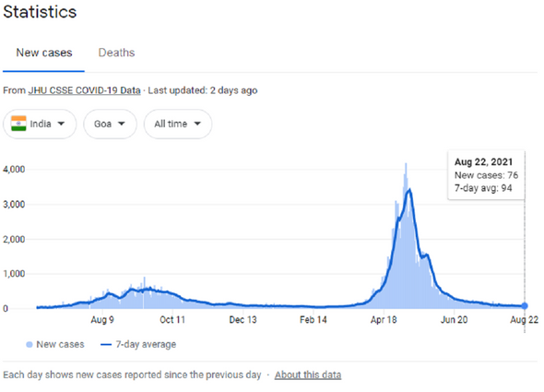Open the JHU CSSE COVID-19 Data link
The image size is (544, 392).
click(x=84, y=90)
